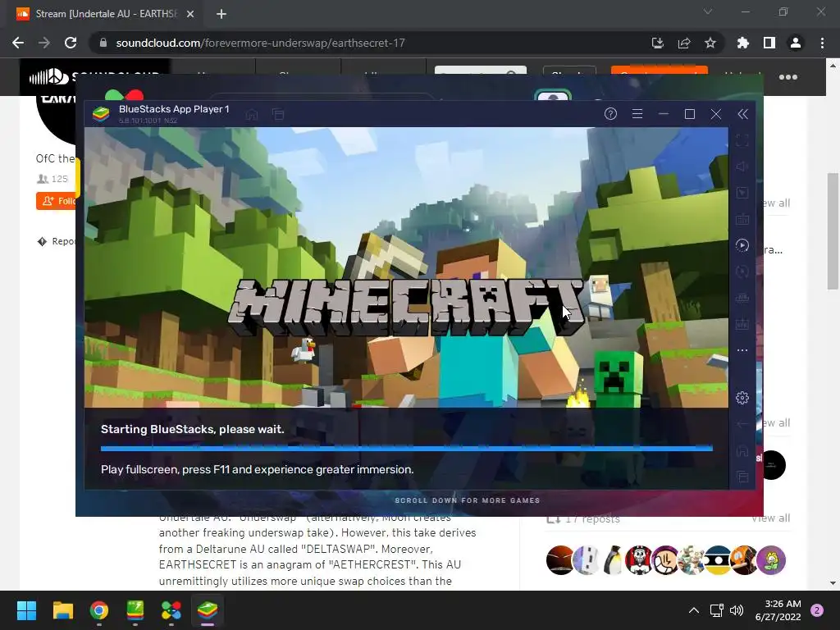The height and width of the screenshot is (630, 840).
Task: Show hidden system tray icons
Action: tap(694, 610)
